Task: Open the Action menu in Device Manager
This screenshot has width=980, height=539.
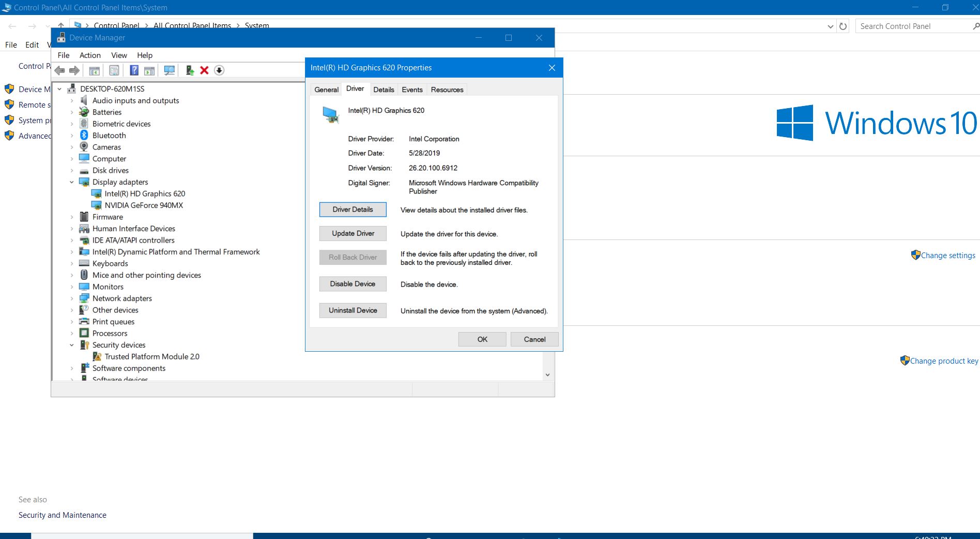Action: 90,55
